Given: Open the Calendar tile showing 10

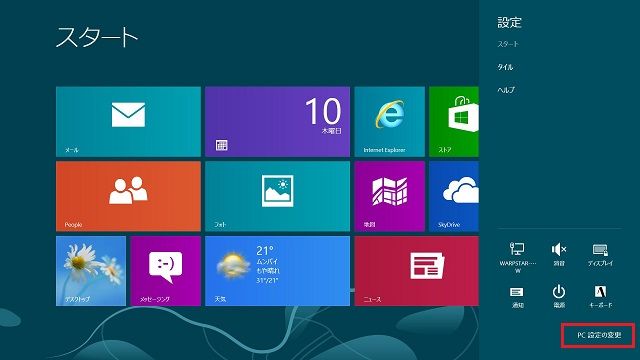Looking at the screenshot, I should click(278, 122).
